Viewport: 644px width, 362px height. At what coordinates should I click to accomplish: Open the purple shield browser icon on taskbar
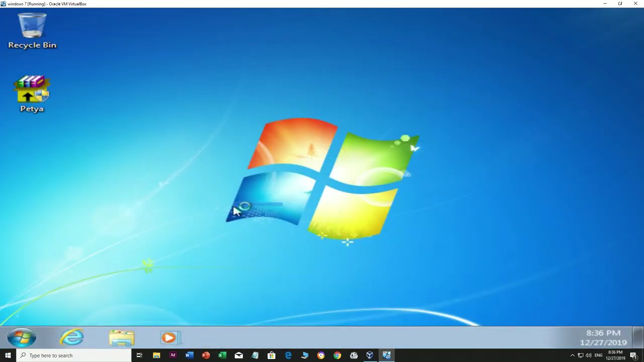[320, 355]
